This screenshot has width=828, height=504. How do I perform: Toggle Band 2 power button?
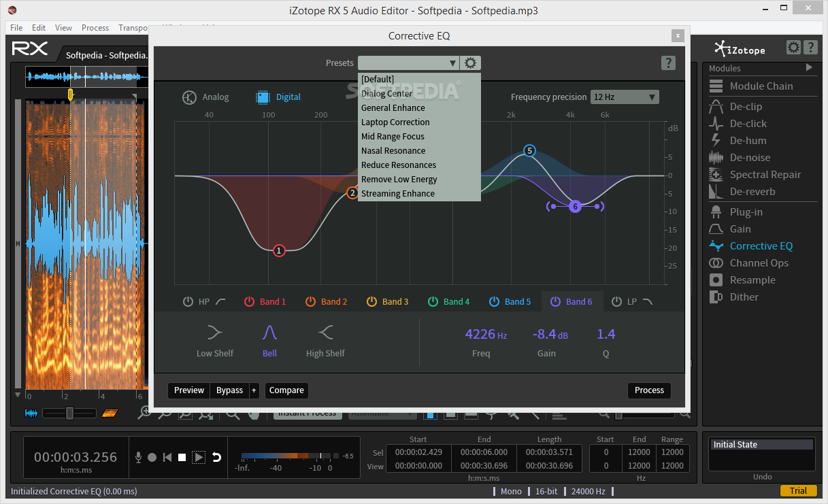click(310, 301)
